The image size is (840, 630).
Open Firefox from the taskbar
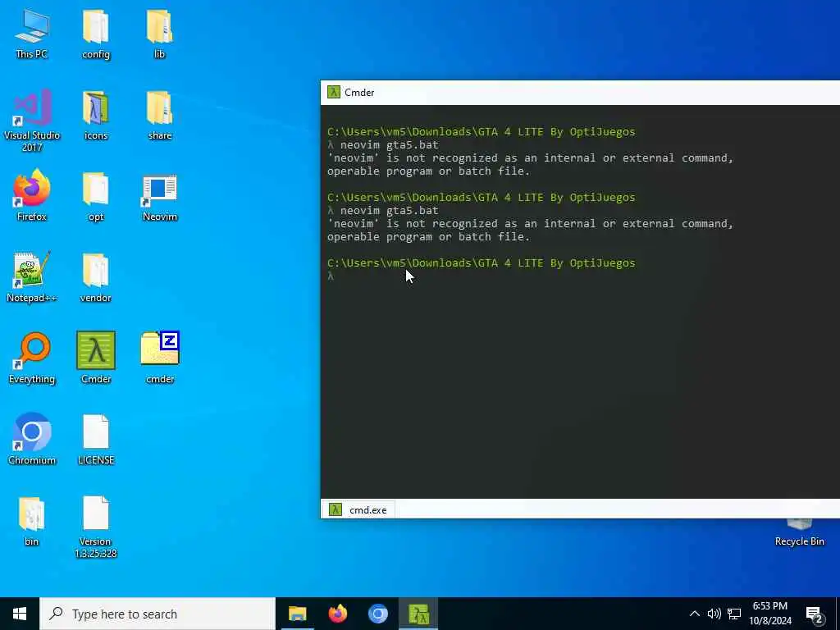(337, 614)
